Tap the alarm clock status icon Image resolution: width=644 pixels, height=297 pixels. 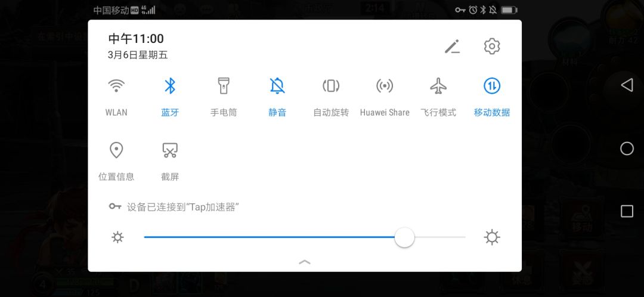click(x=473, y=10)
